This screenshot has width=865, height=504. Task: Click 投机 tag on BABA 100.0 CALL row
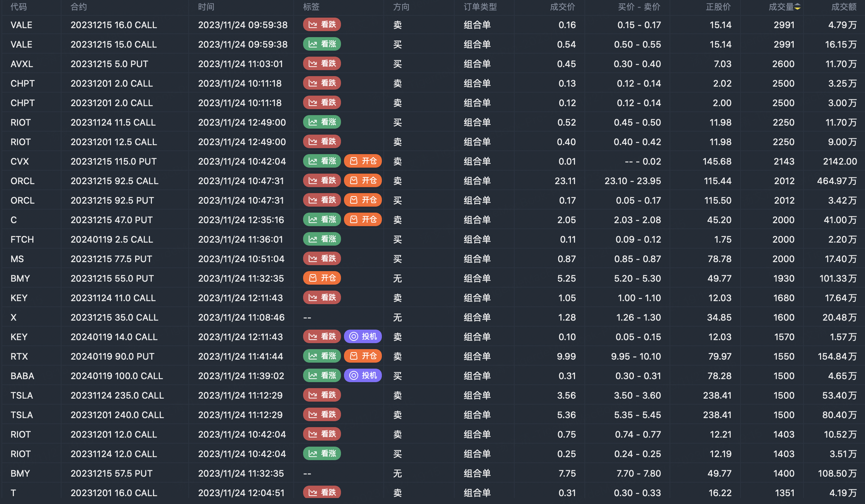coord(363,376)
